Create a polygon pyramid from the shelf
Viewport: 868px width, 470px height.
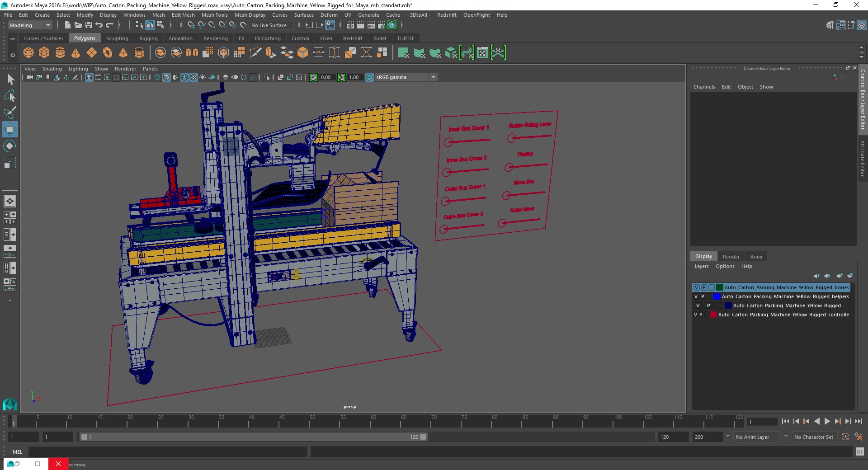click(x=123, y=53)
